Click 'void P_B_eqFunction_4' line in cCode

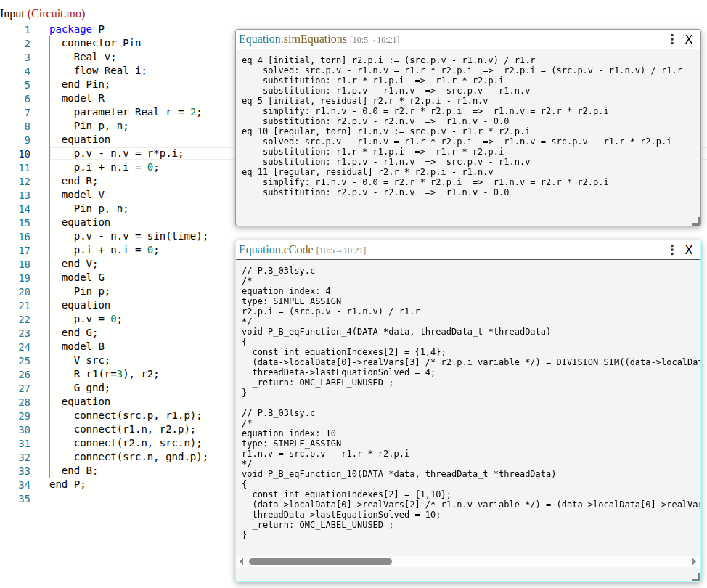[396, 332]
